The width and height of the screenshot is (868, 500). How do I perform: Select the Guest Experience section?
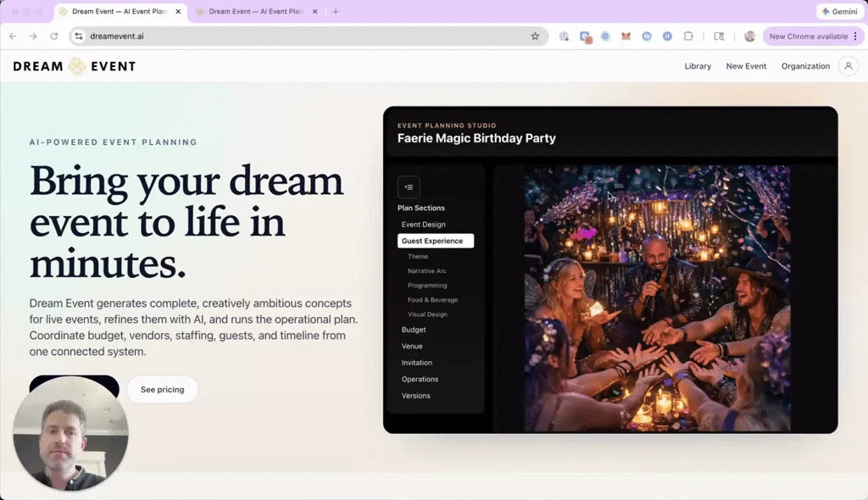pos(436,241)
